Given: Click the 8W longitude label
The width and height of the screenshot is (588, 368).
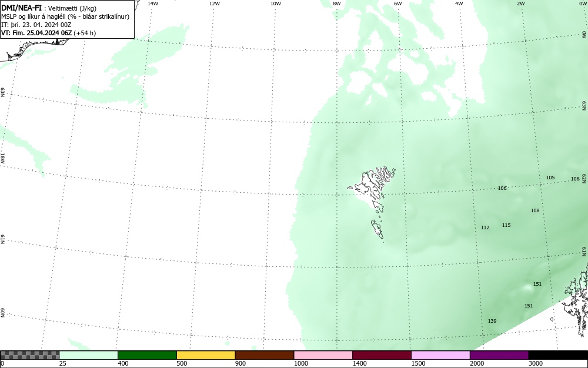Looking at the screenshot, I should click(x=337, y=4).
